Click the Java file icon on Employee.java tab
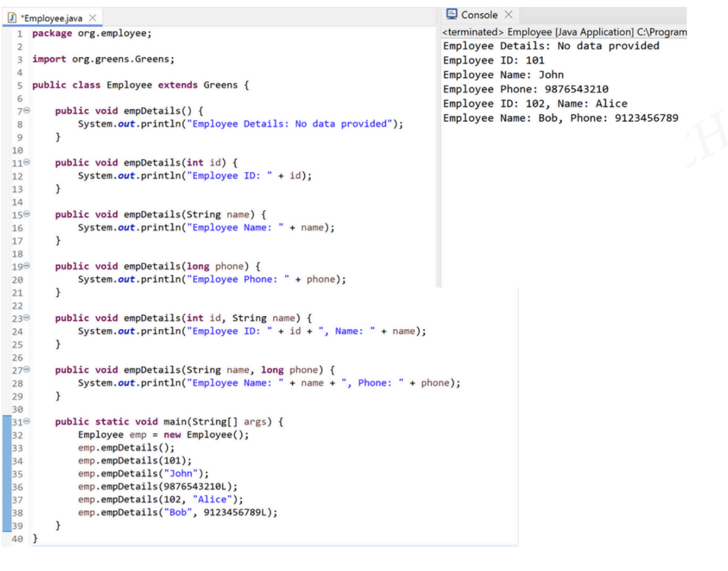 point(12,18)
